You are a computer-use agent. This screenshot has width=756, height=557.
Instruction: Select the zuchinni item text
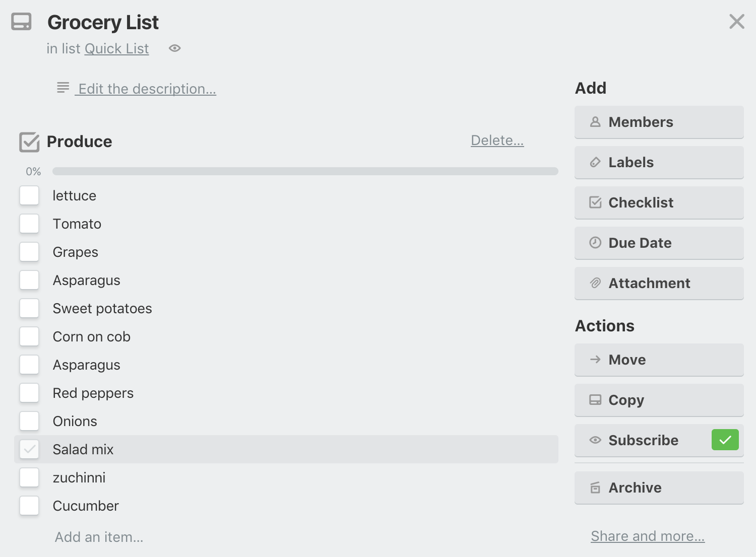[79, 477]
